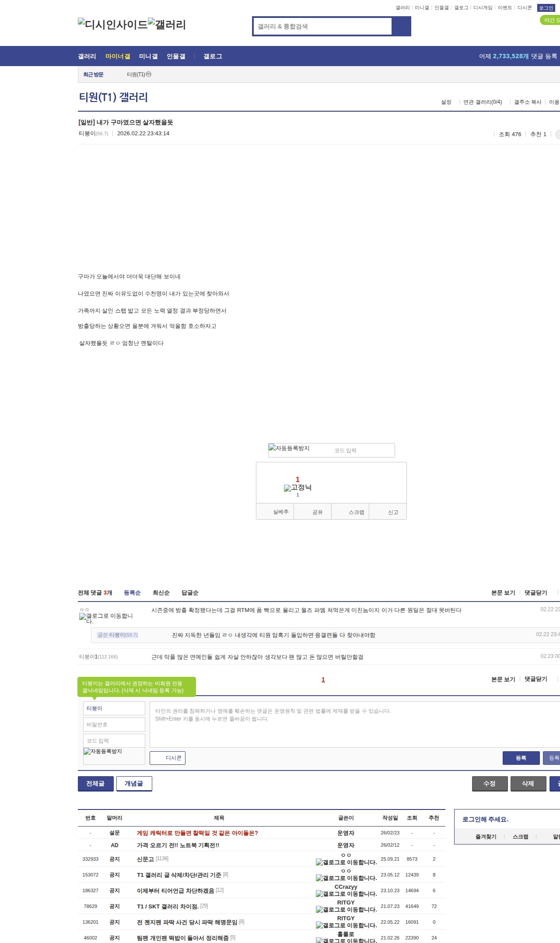Click the 자동등록방지 captcha image in comment form
Image resolution: width=560 pixels, height=943 pixels.
[x=103, y=751]
